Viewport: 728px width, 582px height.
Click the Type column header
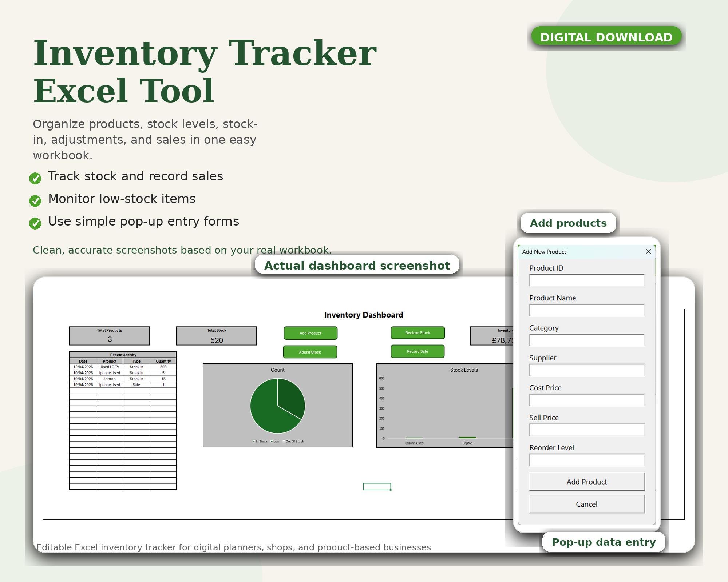(x=136, y=361)
